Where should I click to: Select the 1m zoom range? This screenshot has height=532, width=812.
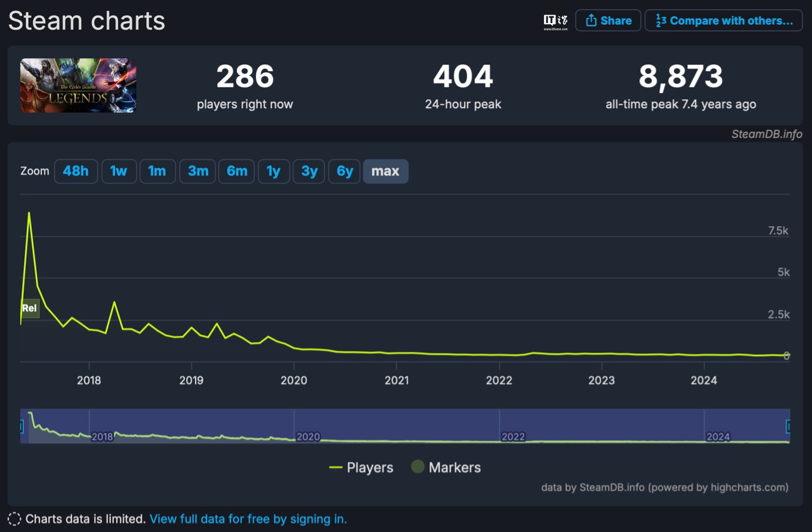point(157,171)
